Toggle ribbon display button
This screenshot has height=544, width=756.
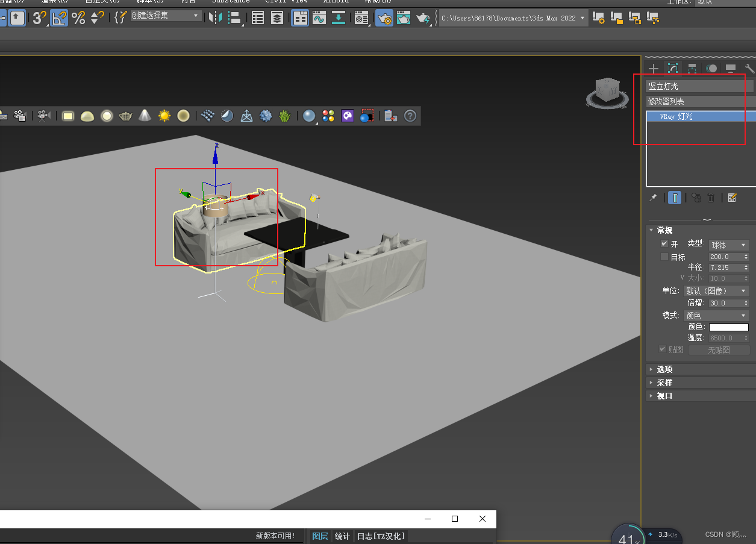click(301, 18)
